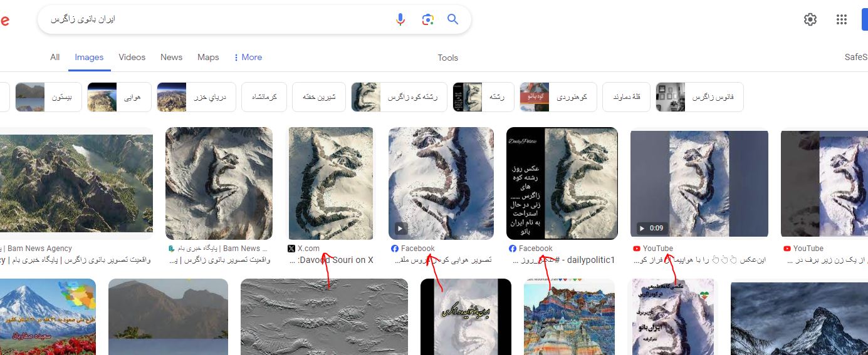Switch to the News tab
Image resolution: width=868 pixels, height=355 pixels.
pyautogui.click(x=171, y=58)
